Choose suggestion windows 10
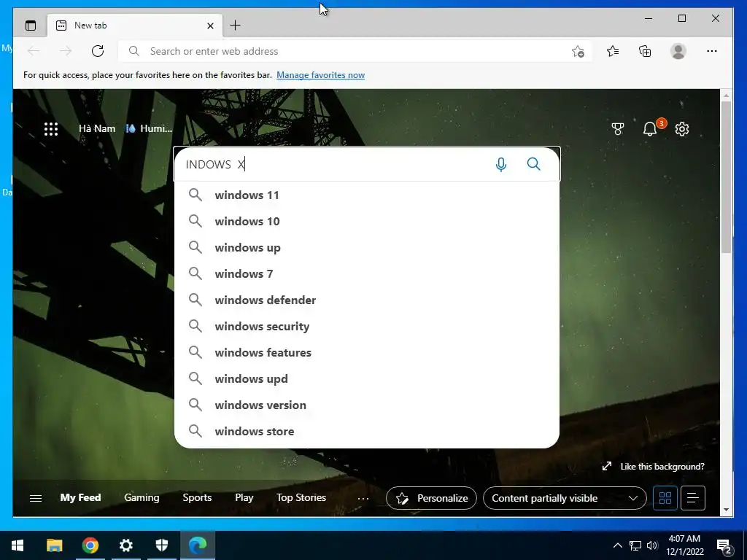Viewport: 747px width, 560px height. click(367, 222)
